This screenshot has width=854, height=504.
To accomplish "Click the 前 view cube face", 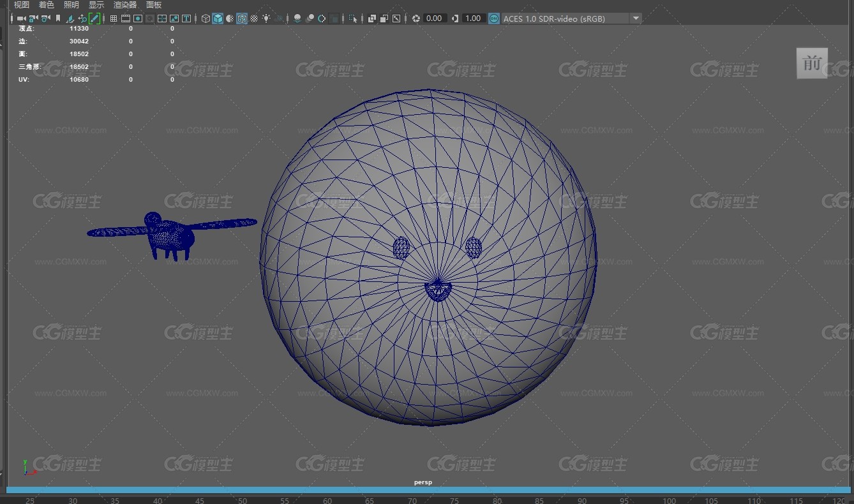I will [x=812, y=63].
